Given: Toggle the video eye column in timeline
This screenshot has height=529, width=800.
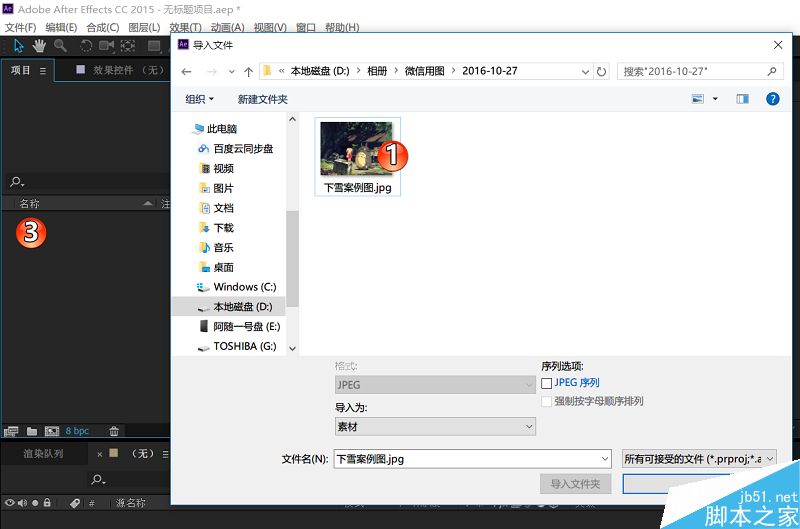Looking at the screenshot, I should (x=10, y=503).
